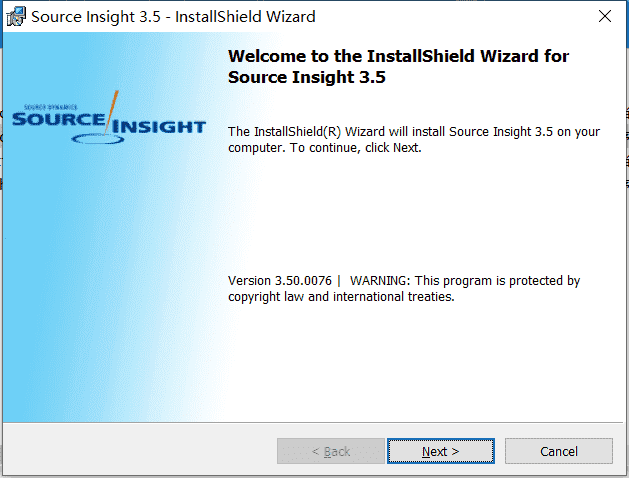Image resolution: width=629 pixels, height=478 pixels.
Task: Click the window title 'Source Insight 3.5'
Action: 95,17
